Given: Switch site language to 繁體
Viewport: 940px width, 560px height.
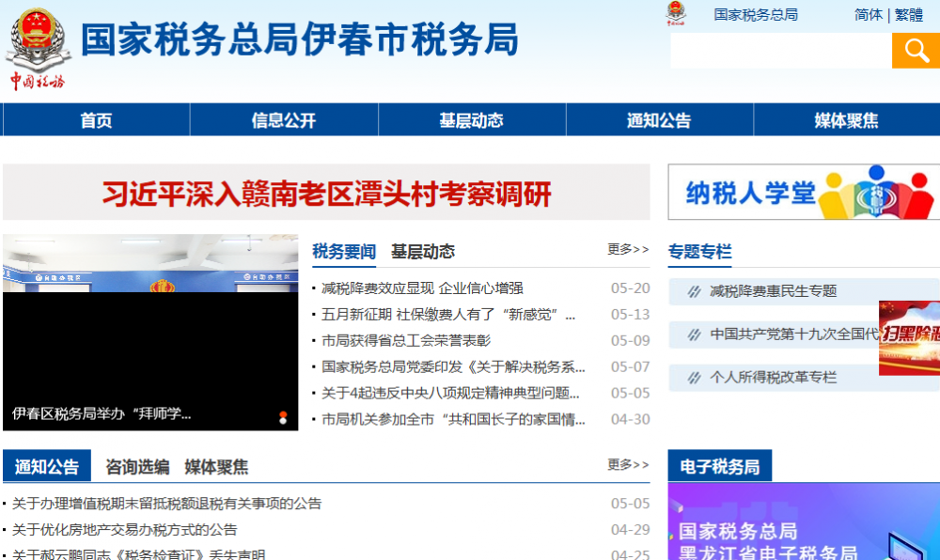Looking at the screenshot, I should (x=907, y=16).
